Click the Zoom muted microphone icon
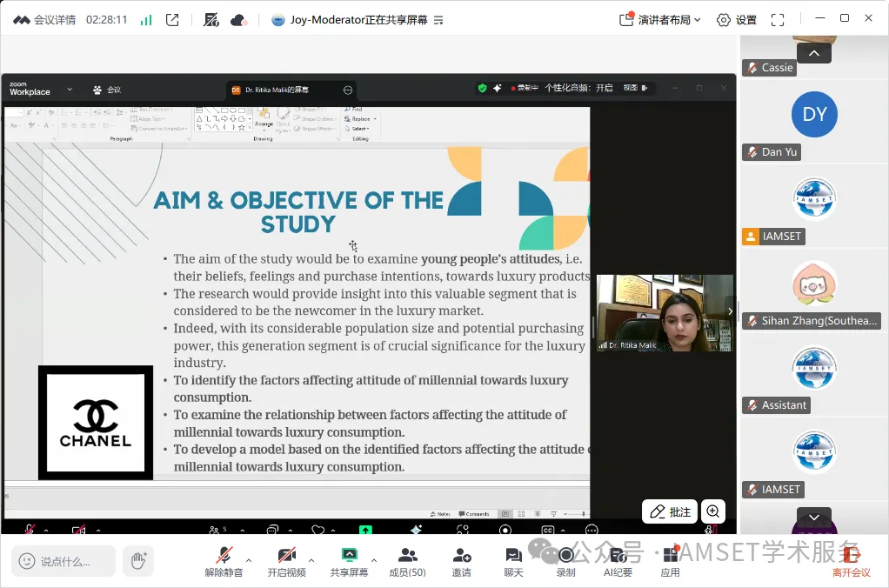This screenshot has height=588, width=889. pos(30,530)
